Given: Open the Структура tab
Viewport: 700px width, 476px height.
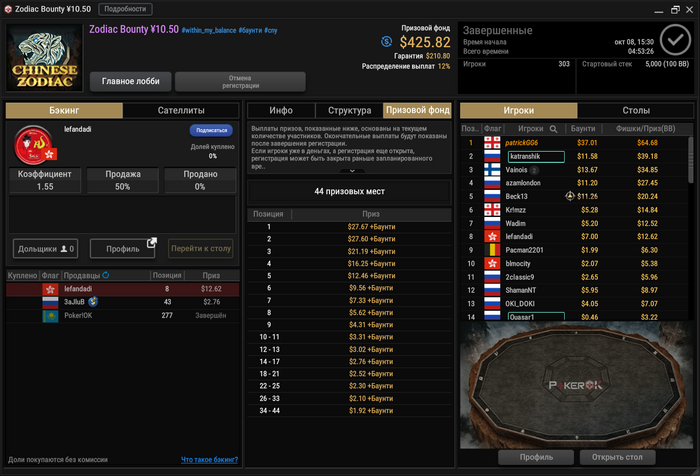Looking at the screenshot, I should click(350, 110).
